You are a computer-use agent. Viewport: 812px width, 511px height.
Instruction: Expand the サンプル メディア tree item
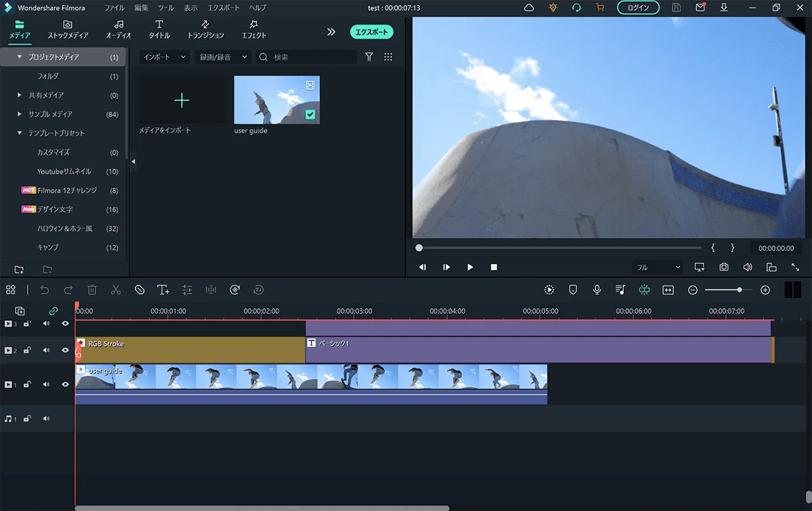point(20,114)
